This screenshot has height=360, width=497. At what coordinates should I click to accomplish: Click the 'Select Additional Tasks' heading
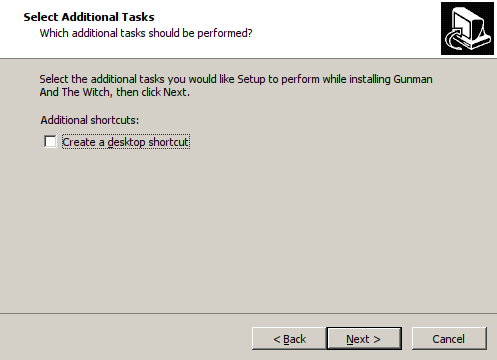pos(89,17)
